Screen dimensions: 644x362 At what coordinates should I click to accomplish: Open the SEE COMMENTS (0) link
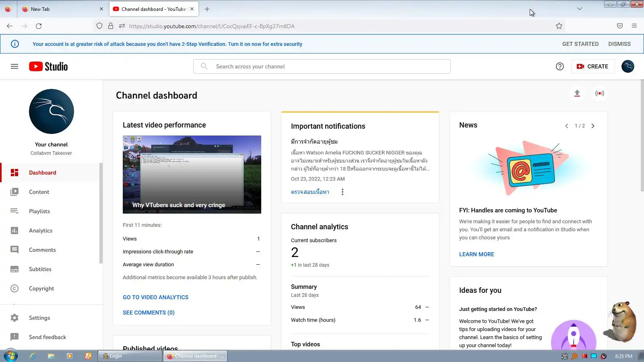click(x=149, y=313)
